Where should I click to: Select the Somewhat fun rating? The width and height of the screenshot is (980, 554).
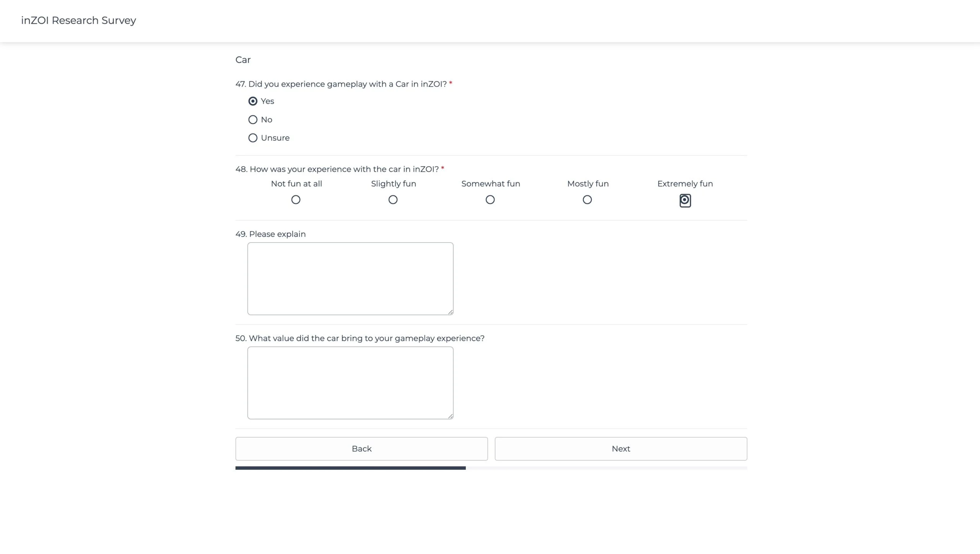[x=490, y=200]
